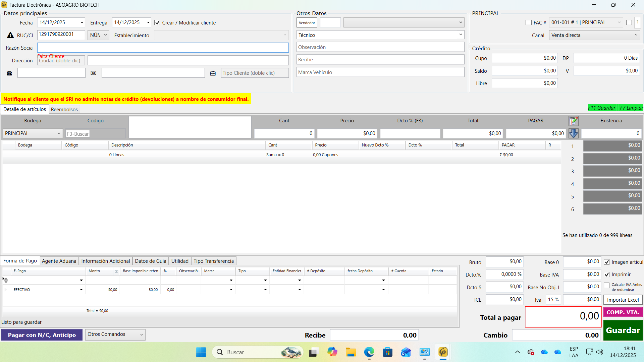Viewport: 644px width, 362px height.
Task: Click the Razón Social input field
Action: (x=163, y=48)
